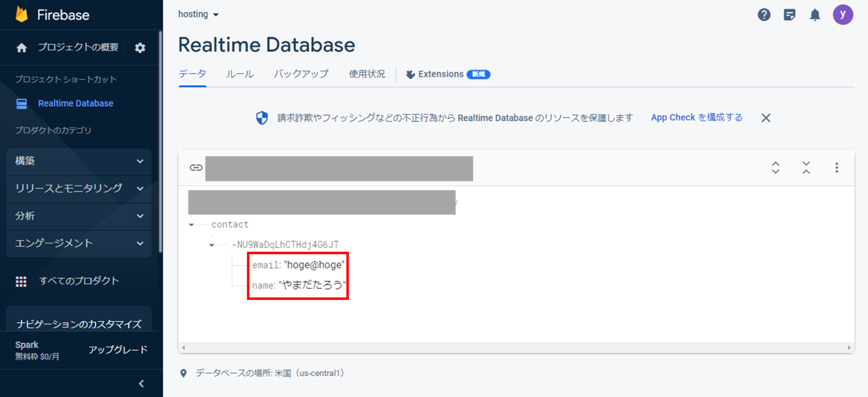
Task: Collapse the -NU9WaDqLhCTHdj4G6JT node
Action: pos(211,245)
